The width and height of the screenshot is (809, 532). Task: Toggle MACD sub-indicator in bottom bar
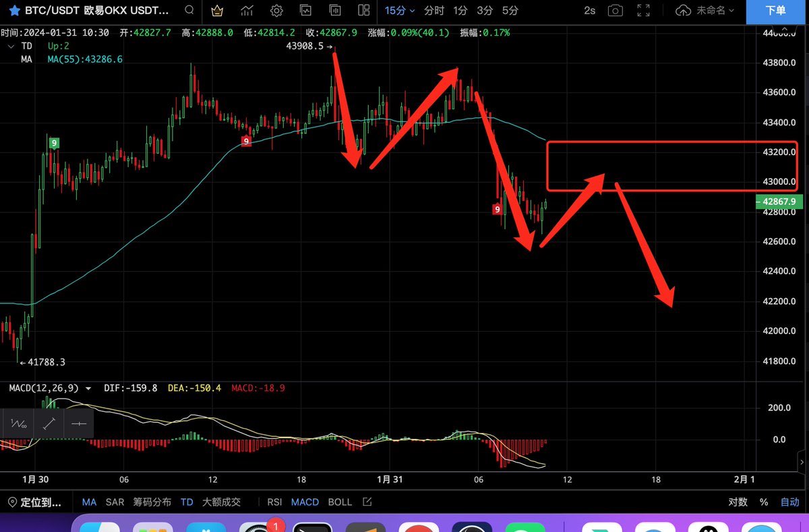tap(305, 502)
